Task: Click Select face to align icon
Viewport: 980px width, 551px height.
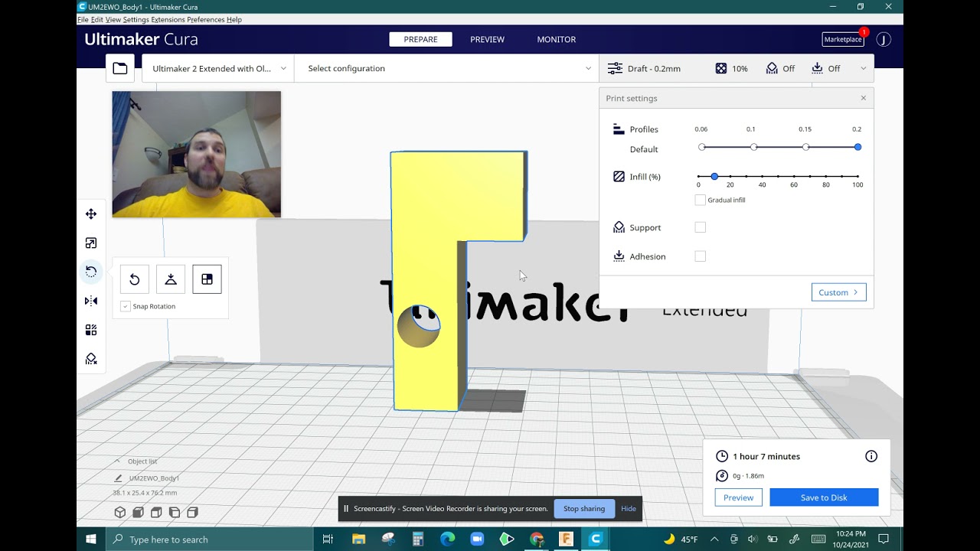Action: 207,279
